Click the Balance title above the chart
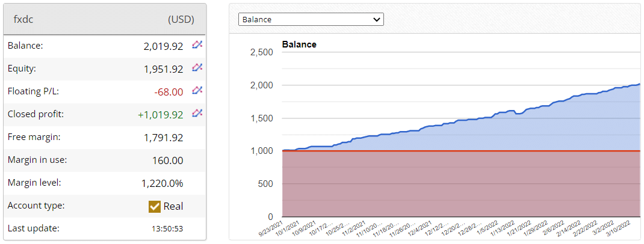Image resolution: width=644 pixels, height=244 pixels. 299,44
